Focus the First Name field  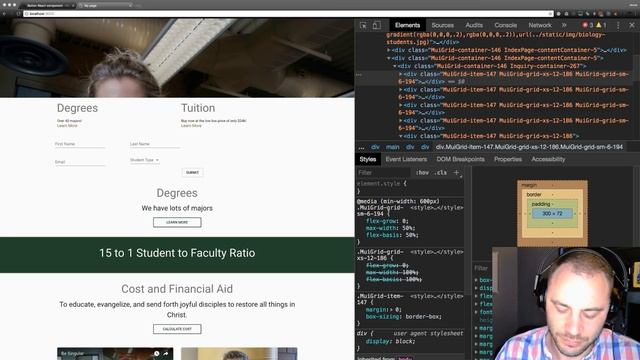coord(80,144)
